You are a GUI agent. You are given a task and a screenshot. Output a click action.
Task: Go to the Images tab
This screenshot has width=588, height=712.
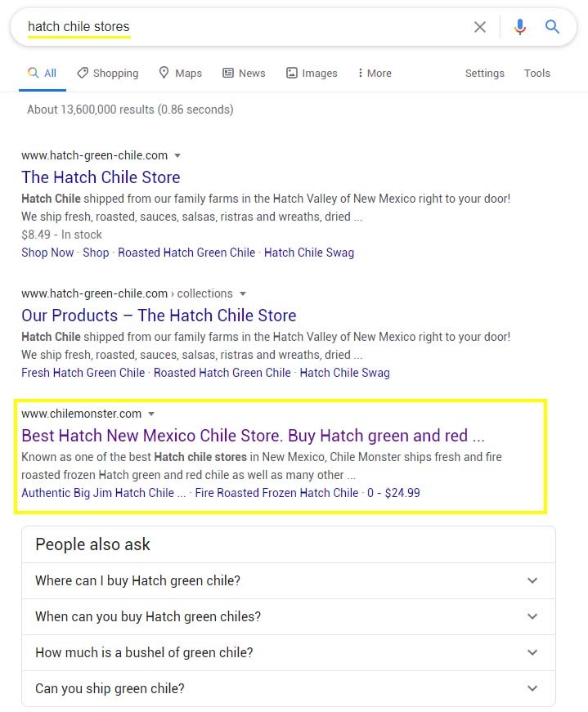(x=312, y=73)
